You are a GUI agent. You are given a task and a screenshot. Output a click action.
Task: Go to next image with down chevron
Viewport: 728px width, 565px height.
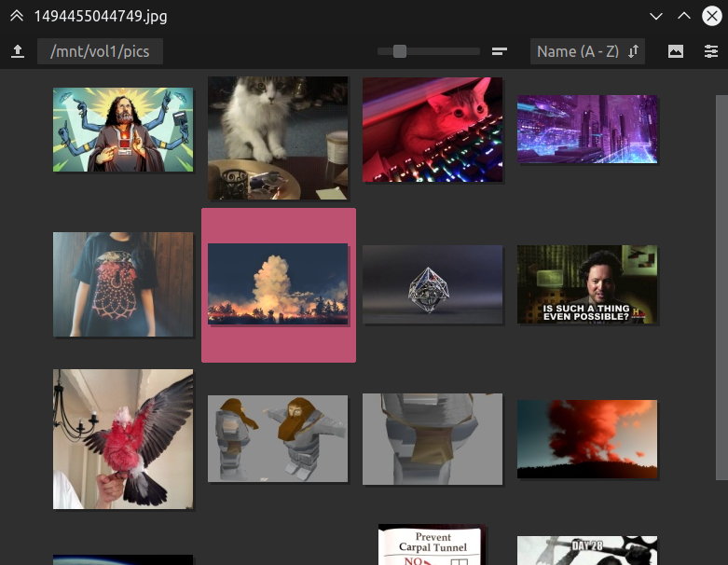tap(656, 17)
